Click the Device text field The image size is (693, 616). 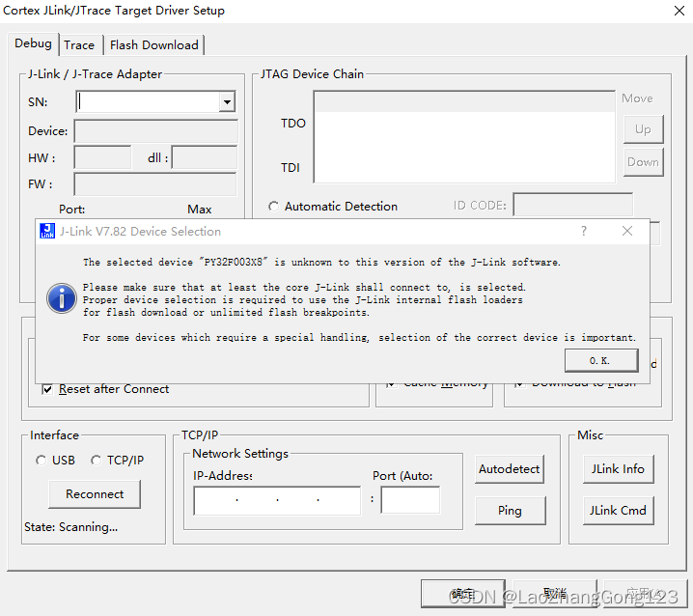[x=155, y=131]
